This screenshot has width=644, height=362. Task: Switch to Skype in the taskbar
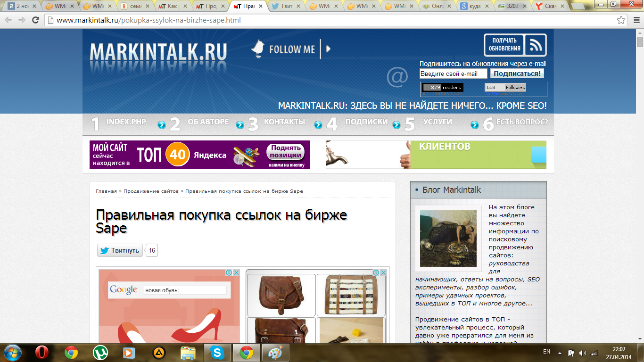217,353
